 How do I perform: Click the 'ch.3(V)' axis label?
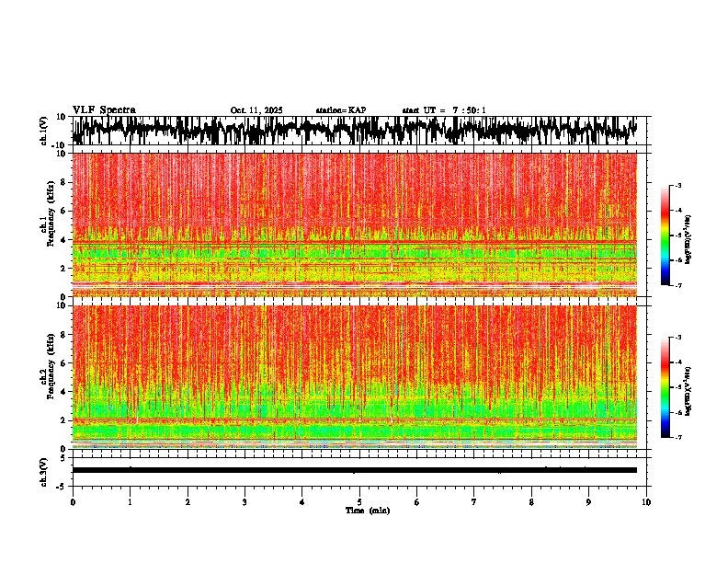pos(45,472)
